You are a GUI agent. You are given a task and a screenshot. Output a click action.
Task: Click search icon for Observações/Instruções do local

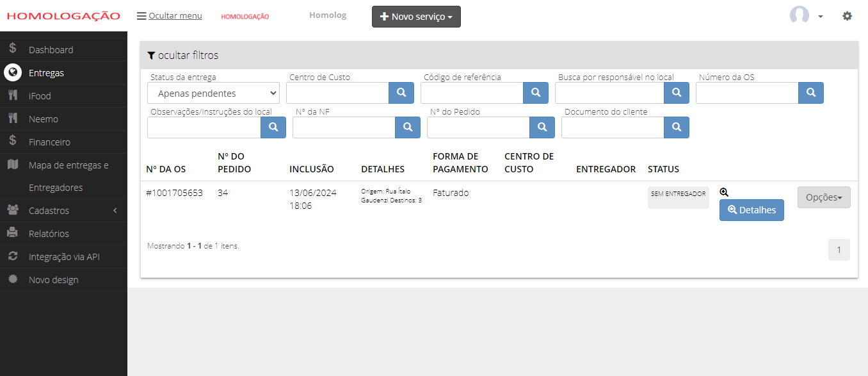coord(273,127)
